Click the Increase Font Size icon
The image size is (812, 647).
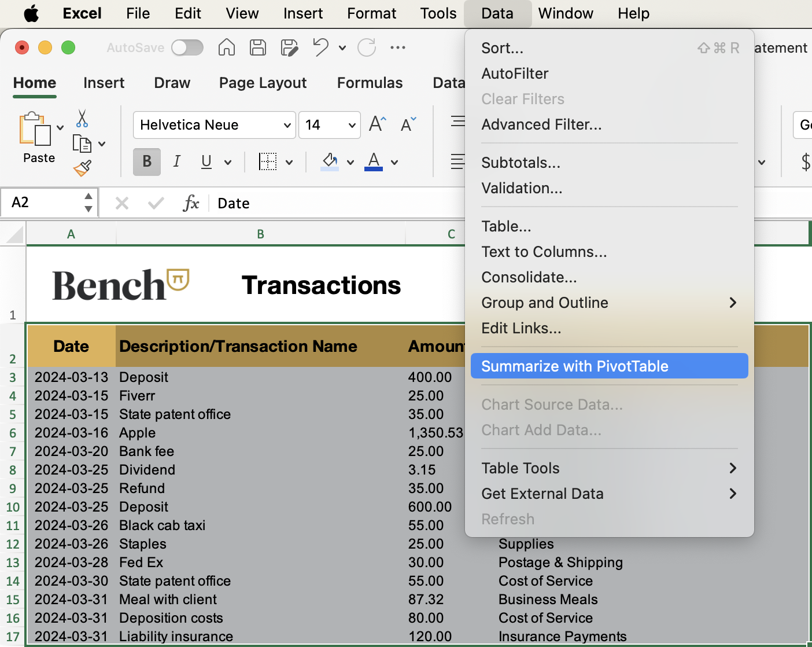(377, 124)
